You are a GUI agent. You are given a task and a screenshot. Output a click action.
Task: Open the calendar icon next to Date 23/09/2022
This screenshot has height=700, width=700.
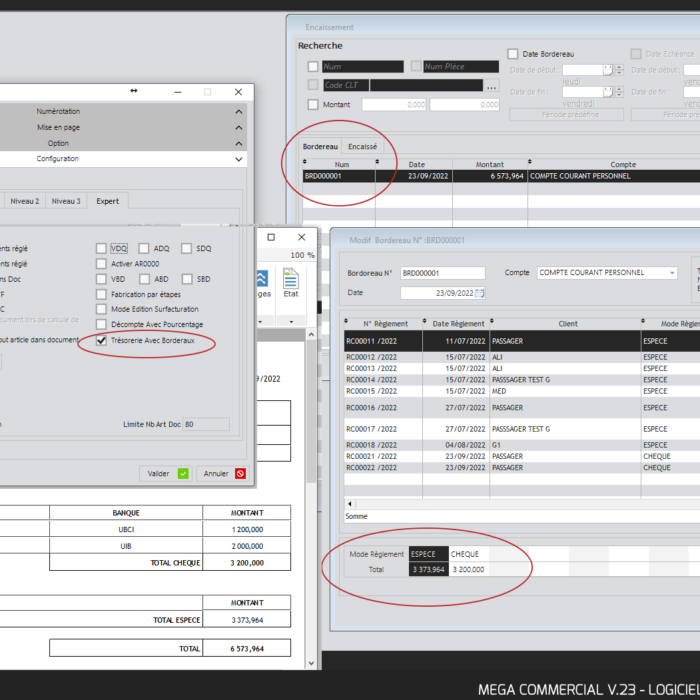pos(479,293)
